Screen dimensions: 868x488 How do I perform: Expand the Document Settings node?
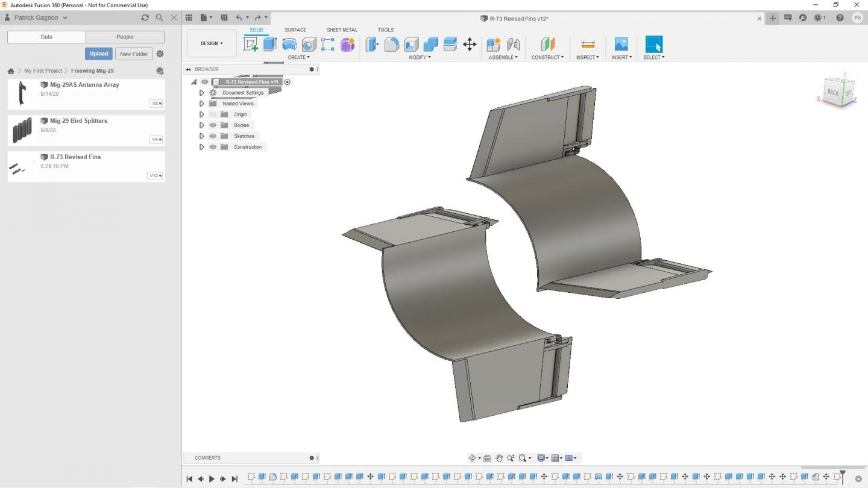tap(202, 93)
